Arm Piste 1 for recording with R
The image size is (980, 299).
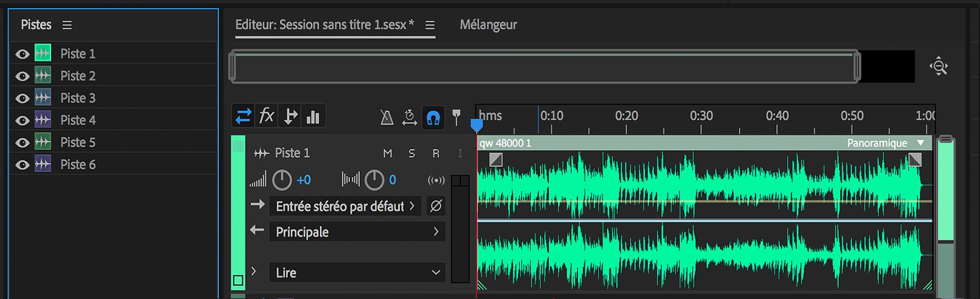[x=436, y=153]
